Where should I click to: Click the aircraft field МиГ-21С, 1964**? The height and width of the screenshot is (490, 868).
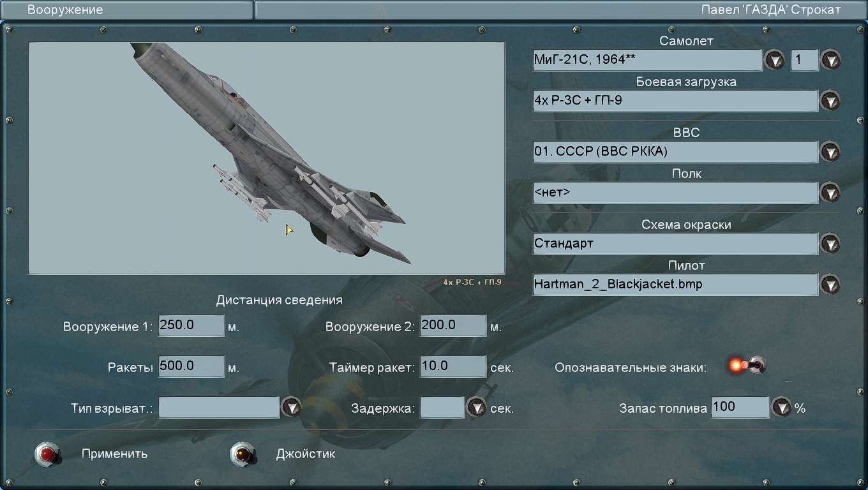[x=648, y=60]
